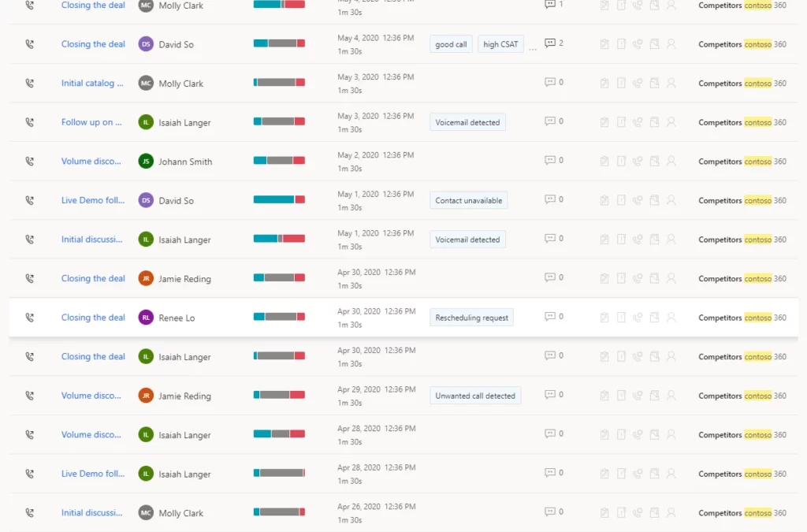The height and width of the screenshot is (532, 807).
Task: Click sentiment bar in David So's Live Demo row
Action: click(279, 199)
